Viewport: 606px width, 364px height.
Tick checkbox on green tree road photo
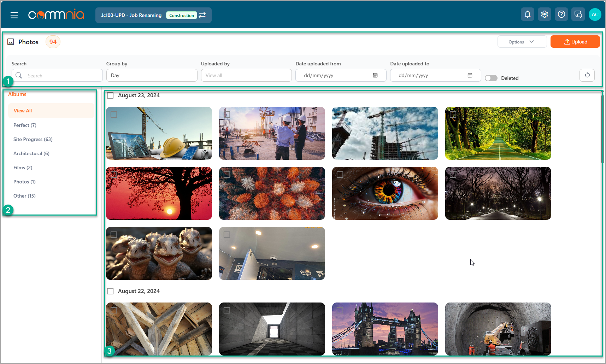(453, 115)
